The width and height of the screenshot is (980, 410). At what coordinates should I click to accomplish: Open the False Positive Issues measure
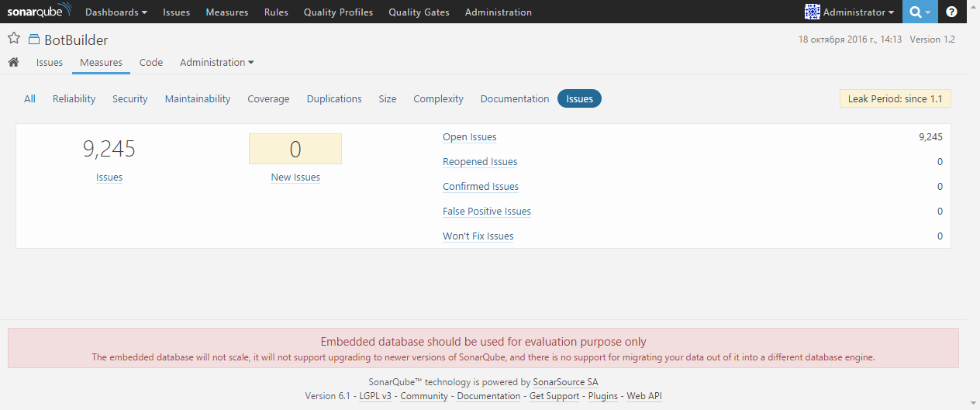point(487,212)
